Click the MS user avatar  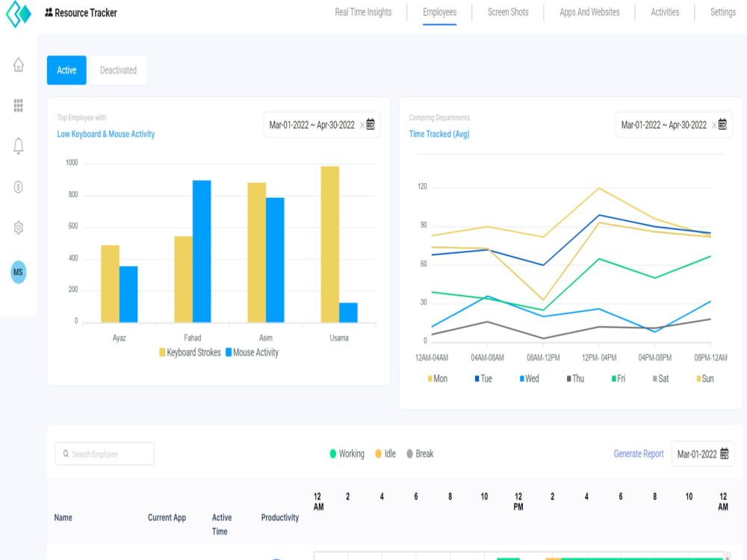pos(18,272)
